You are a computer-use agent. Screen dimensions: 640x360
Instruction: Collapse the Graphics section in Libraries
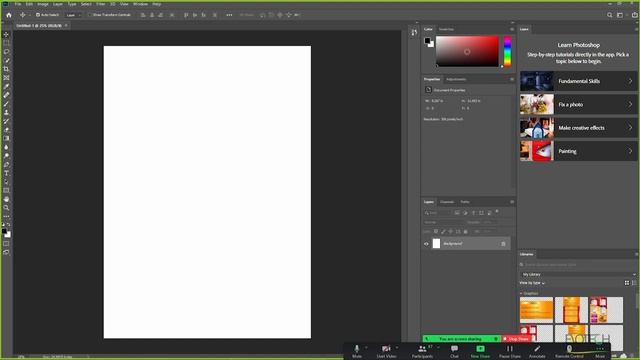click(521, 293)
